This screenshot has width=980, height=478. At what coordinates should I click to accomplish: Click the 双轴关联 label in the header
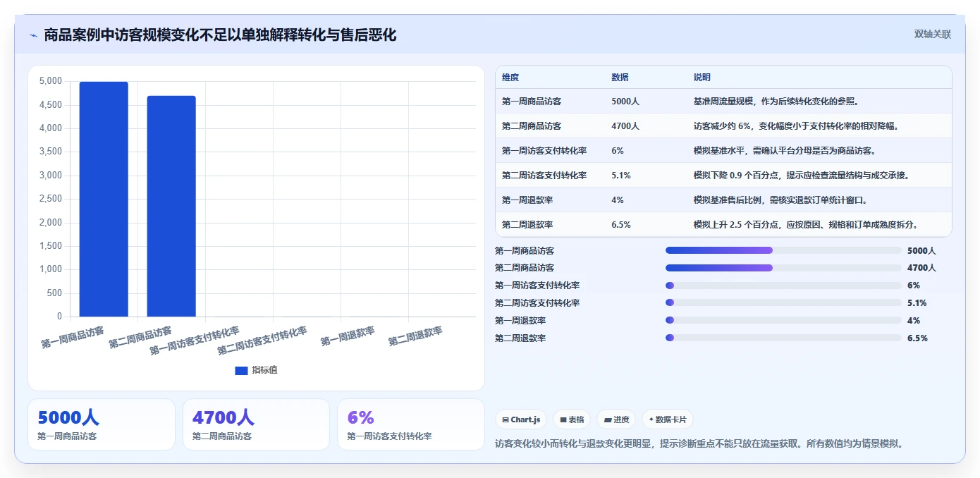click(x=933, y=34)
